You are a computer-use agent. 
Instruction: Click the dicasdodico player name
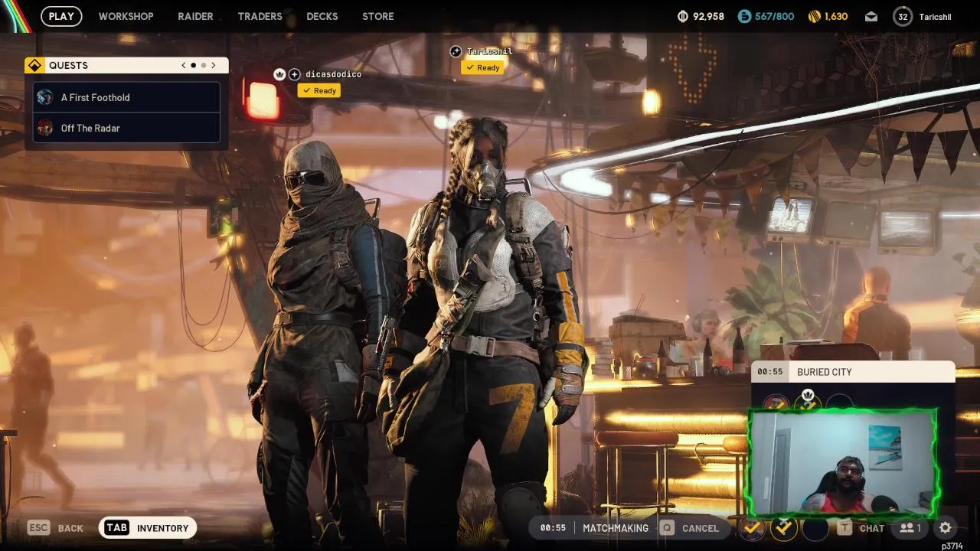coord(333,74)
